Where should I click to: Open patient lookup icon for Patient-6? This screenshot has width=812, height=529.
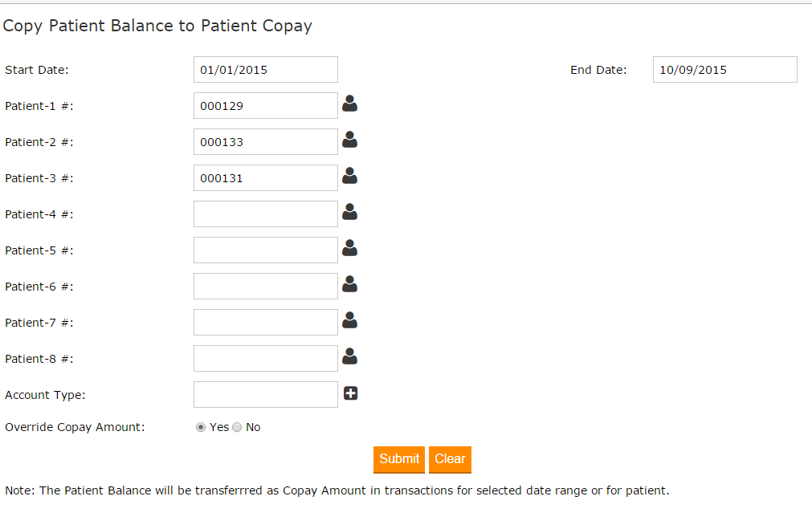tap(349, 284)
